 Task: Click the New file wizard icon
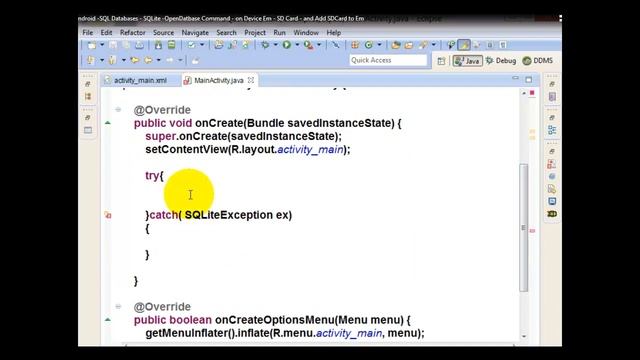[x=92, y=45]
